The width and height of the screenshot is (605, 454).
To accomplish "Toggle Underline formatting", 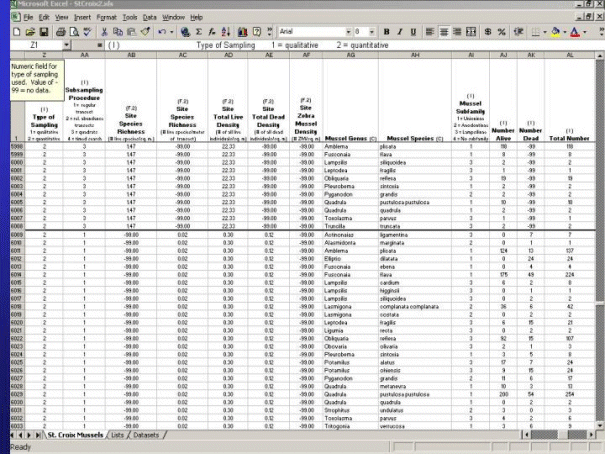I will 413,32.
